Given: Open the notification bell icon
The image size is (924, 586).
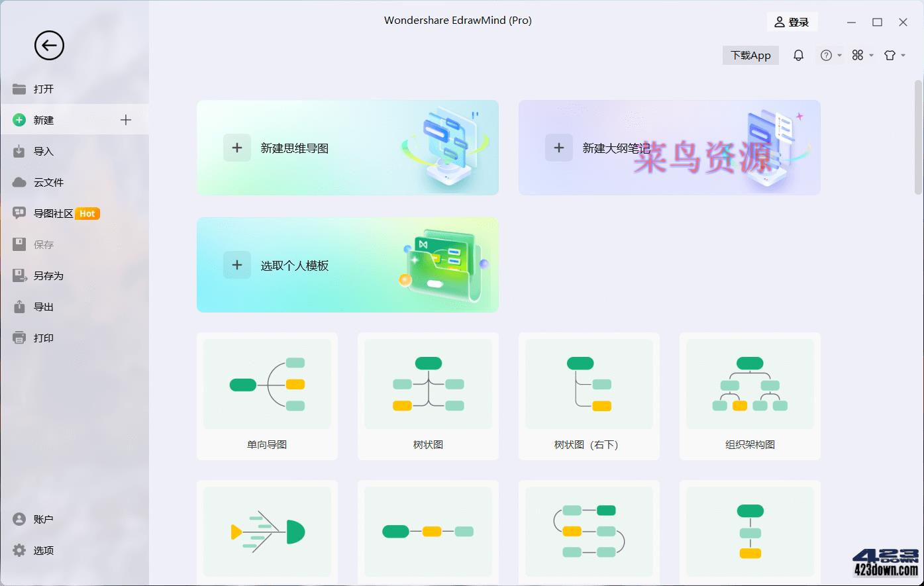Looking at the screenshot, I should tap(798, 55).
